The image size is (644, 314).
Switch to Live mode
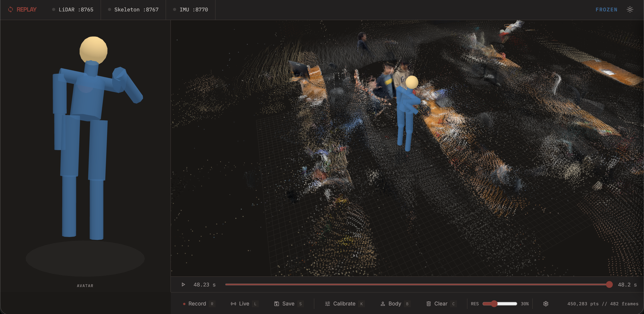click(244, 304)
